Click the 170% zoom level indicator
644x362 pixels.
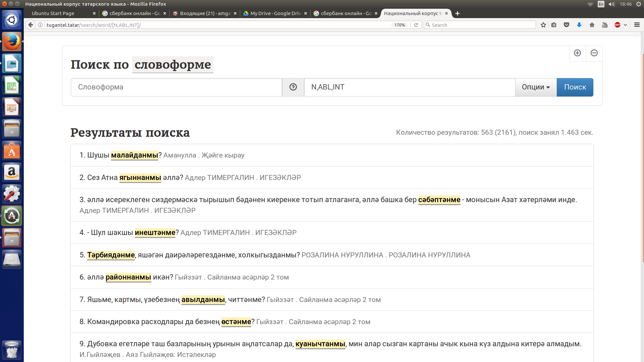pyautogui.click(x=399, y=25)
